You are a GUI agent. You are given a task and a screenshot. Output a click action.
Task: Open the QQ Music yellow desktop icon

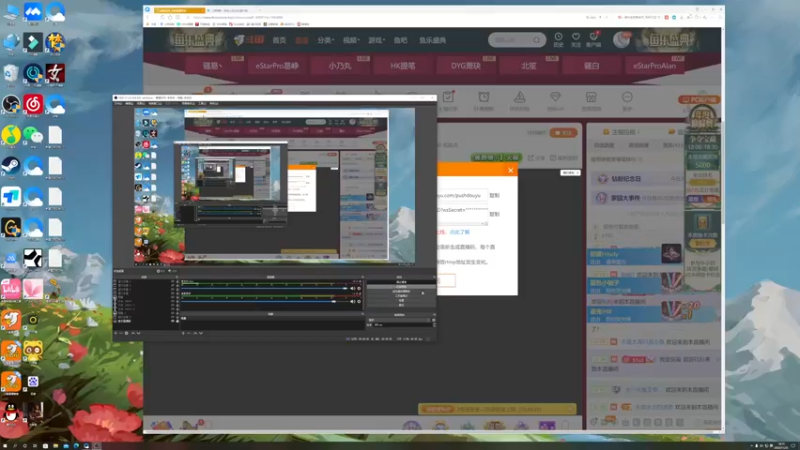(x=11, y=135)
